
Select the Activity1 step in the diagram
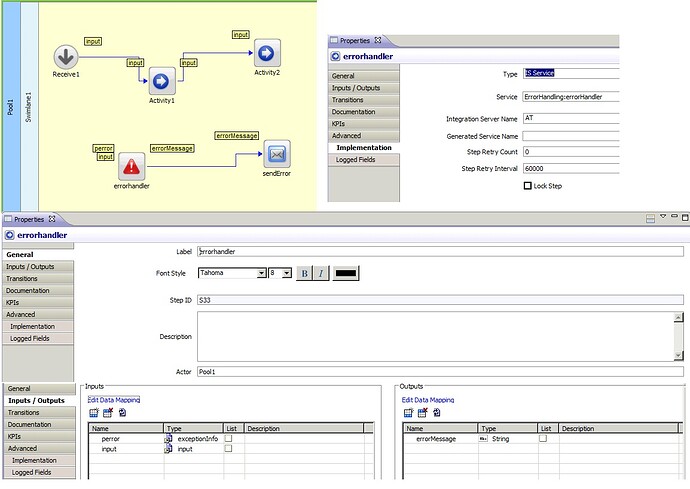[x=161, y=81]
